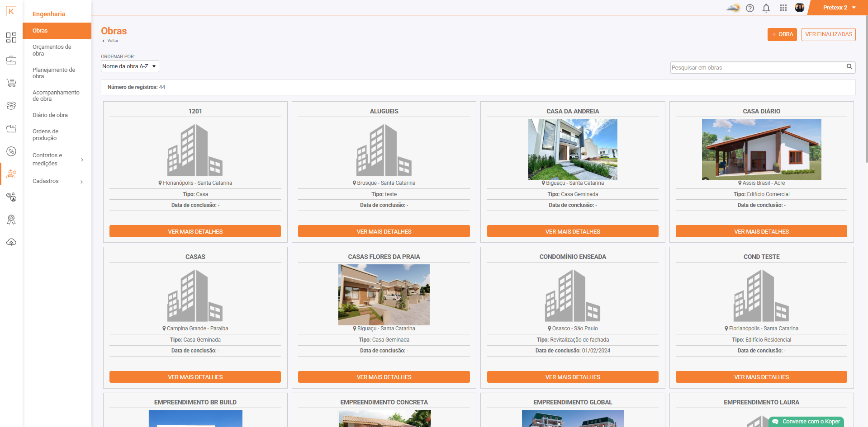Click the + OBRA button
The image size is (868, 427).
(782, 34)
